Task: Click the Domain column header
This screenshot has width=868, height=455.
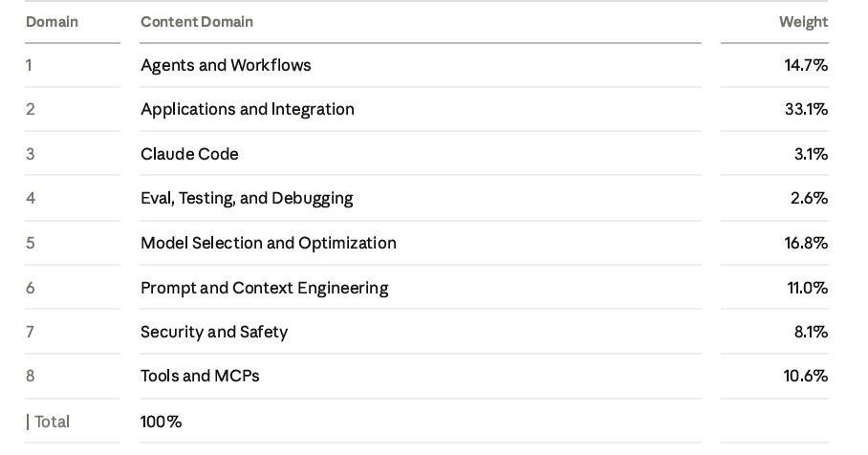Action: tap(52, 22)
